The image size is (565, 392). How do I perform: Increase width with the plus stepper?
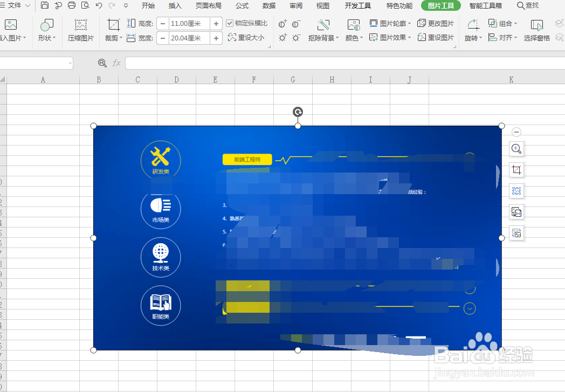click(216, 38)
